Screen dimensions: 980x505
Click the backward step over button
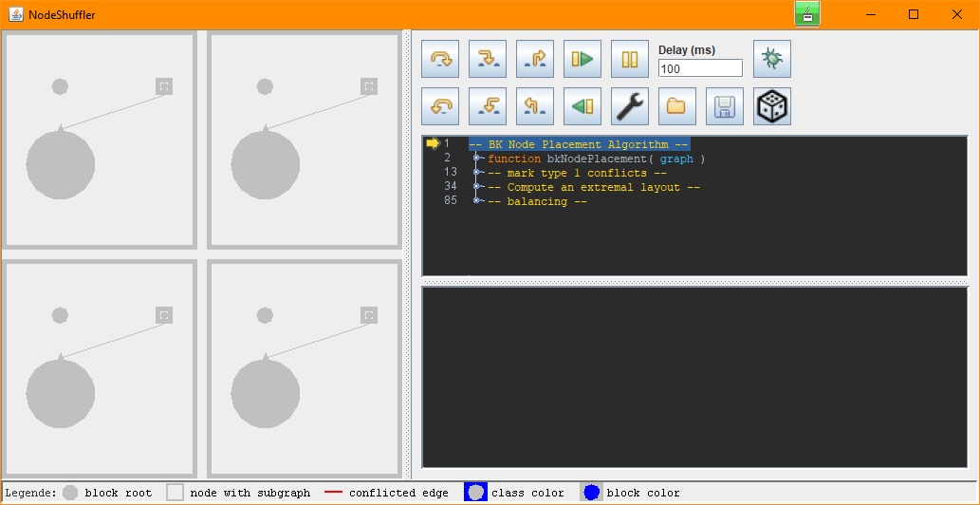coord(440,106)
